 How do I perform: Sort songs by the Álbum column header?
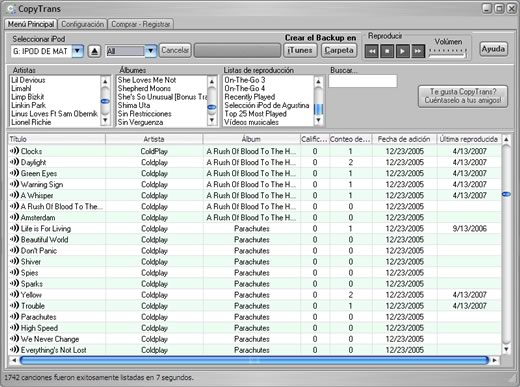251,139
